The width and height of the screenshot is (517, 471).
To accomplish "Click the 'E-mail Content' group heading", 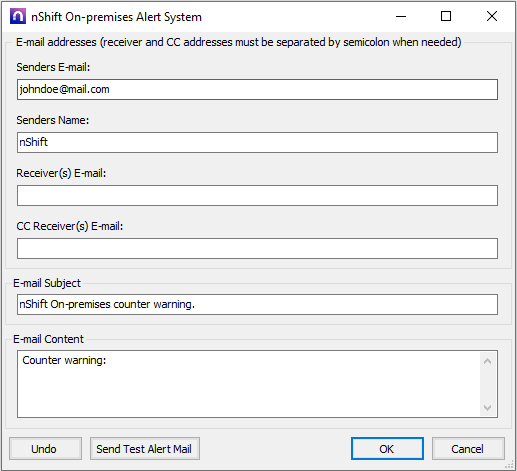I will pyautogui.click(x=48, y=339).
